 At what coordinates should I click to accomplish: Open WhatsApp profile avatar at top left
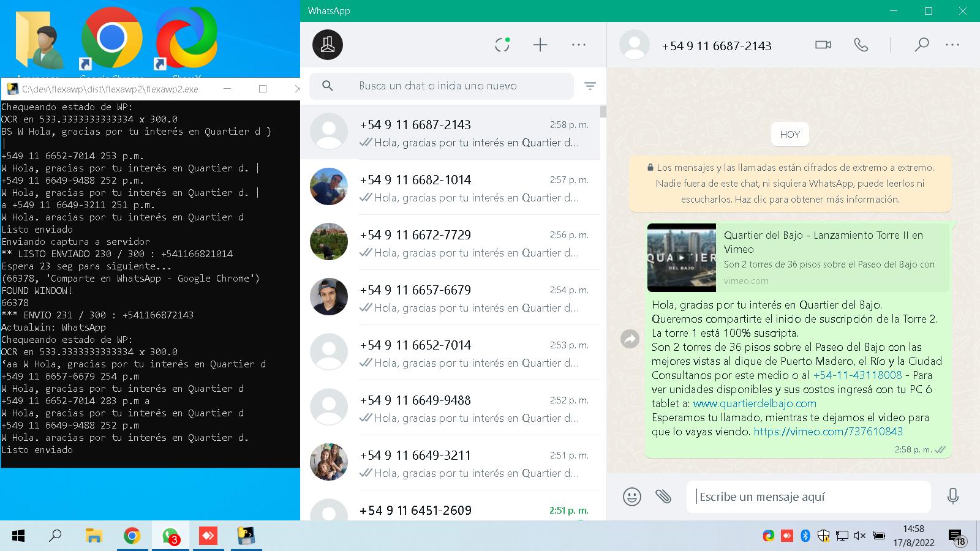click(x=328, y=45)
